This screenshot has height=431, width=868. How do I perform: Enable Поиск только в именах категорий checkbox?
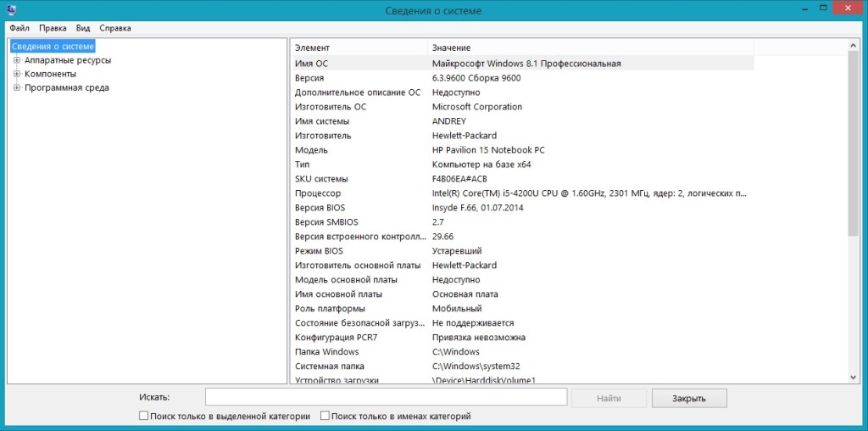click(325, 416)
